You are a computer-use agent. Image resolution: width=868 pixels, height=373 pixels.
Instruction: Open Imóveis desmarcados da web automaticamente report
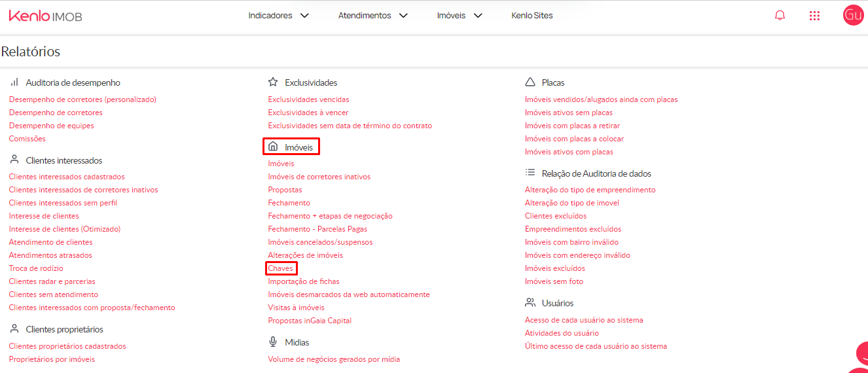349,294
